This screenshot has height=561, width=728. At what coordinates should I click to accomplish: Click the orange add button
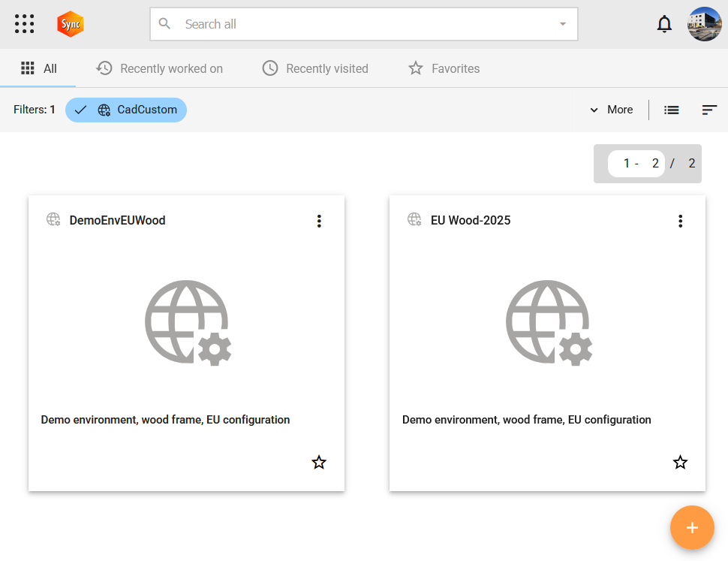pos(691,528)
